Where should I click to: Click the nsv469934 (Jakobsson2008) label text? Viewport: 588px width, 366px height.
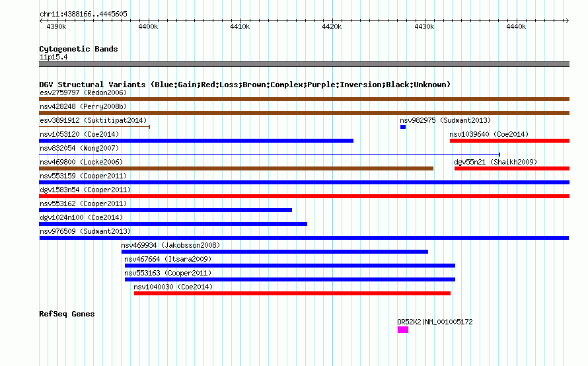point(170,245)
